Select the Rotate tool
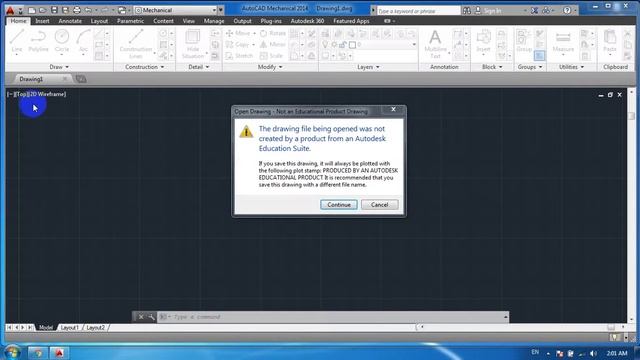Screen dimensions: 640x360 [x=273, y=33]
